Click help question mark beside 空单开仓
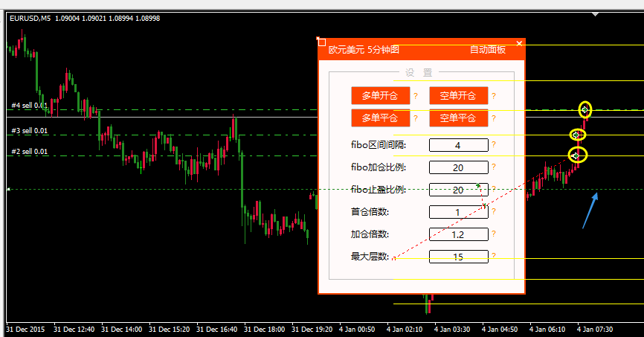Image resolution: width=644 pixels, height=337 pixels. pyautogui.click(x=494, y=96)
